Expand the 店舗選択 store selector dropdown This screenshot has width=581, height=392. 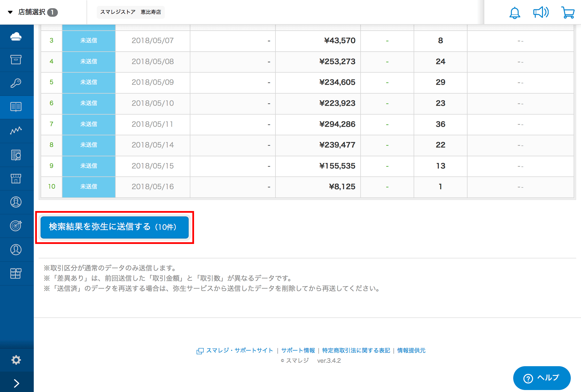[x=33, y=12]
